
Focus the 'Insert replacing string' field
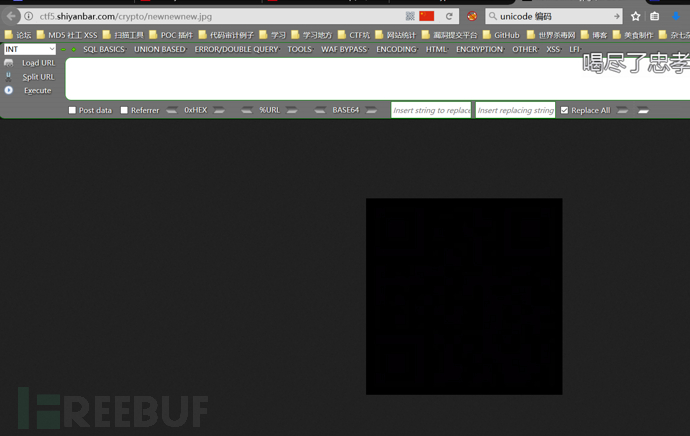point(515,110)
